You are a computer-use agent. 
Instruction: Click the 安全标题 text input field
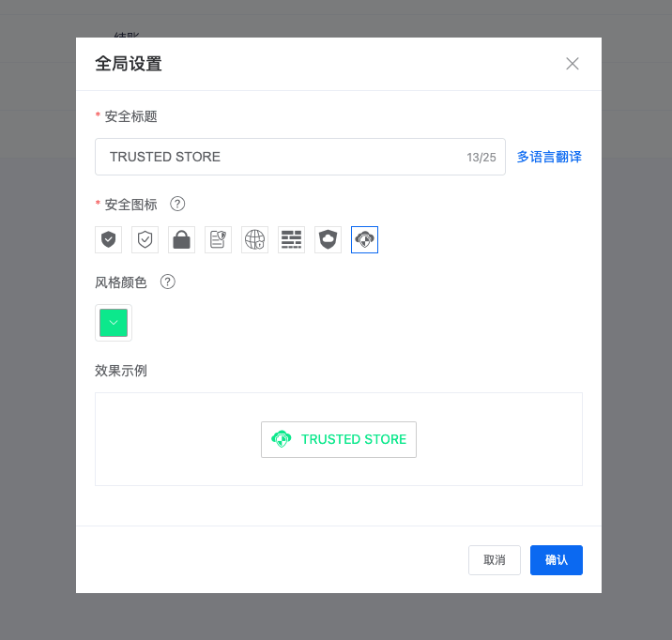282,157
